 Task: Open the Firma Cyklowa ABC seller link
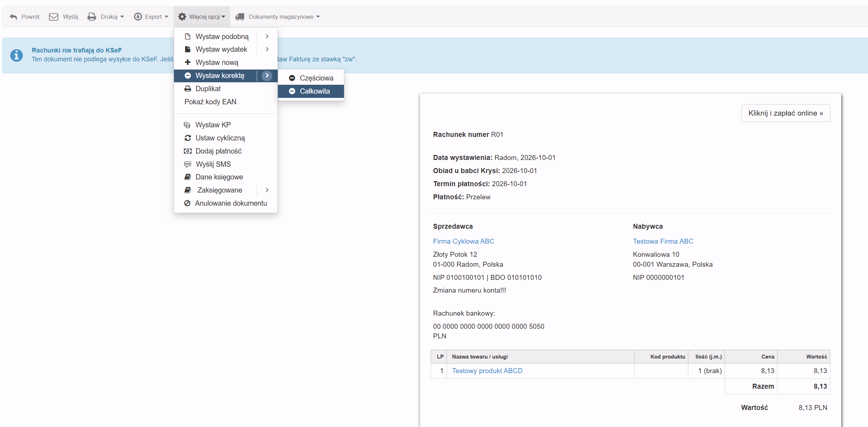pos(464,241)
